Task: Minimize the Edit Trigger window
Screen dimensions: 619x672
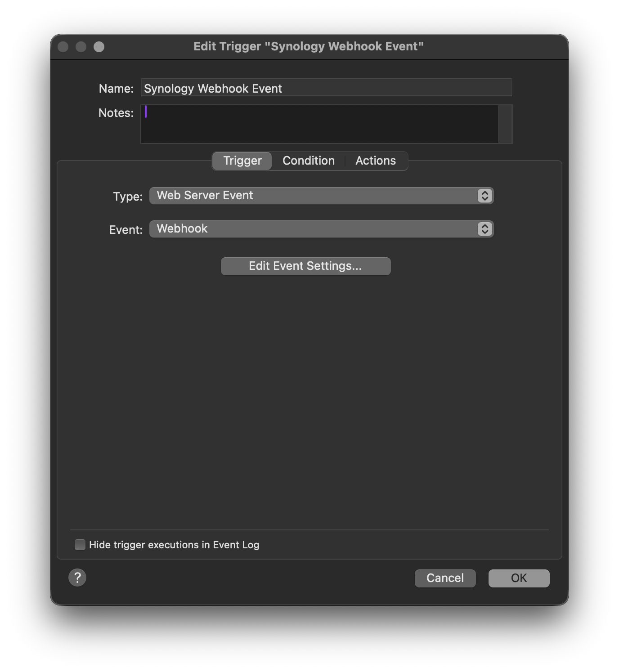Action: click(81, 47)
